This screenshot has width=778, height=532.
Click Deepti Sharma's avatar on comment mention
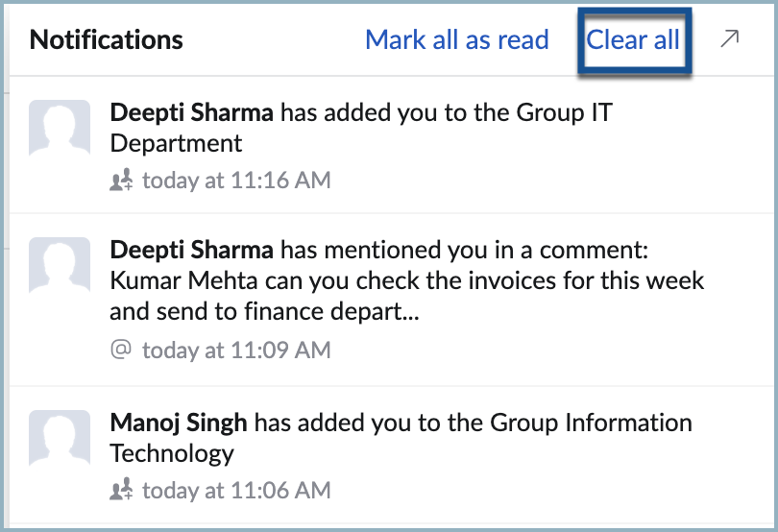click(x=60, y=265)
